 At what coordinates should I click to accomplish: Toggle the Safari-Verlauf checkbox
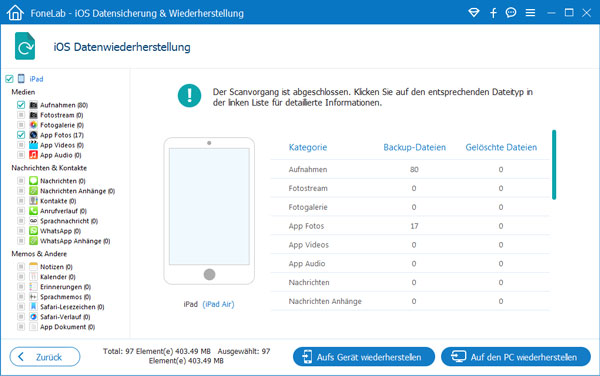tap(21, 317)
